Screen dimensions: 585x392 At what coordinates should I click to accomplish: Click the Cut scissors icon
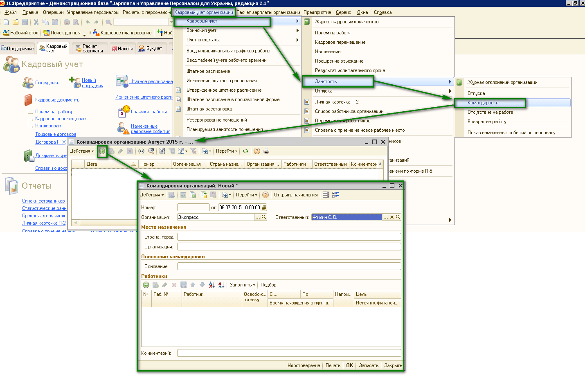point(36,22)
